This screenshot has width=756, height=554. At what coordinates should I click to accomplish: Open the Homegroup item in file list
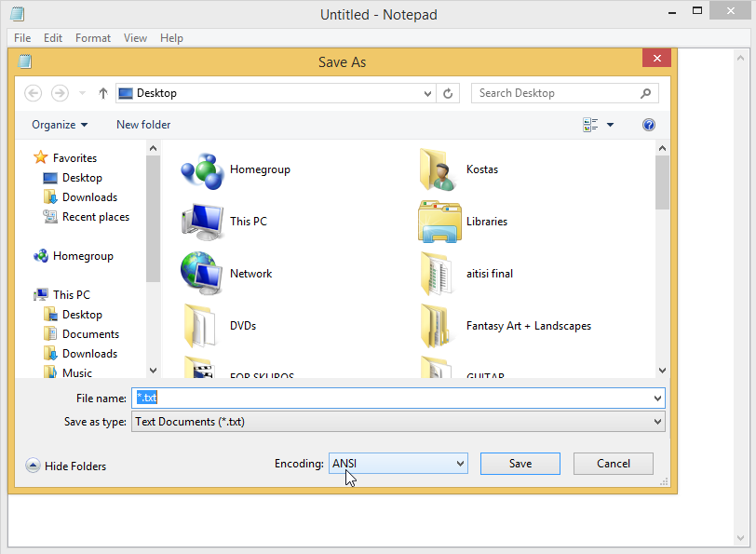point(236,170)
